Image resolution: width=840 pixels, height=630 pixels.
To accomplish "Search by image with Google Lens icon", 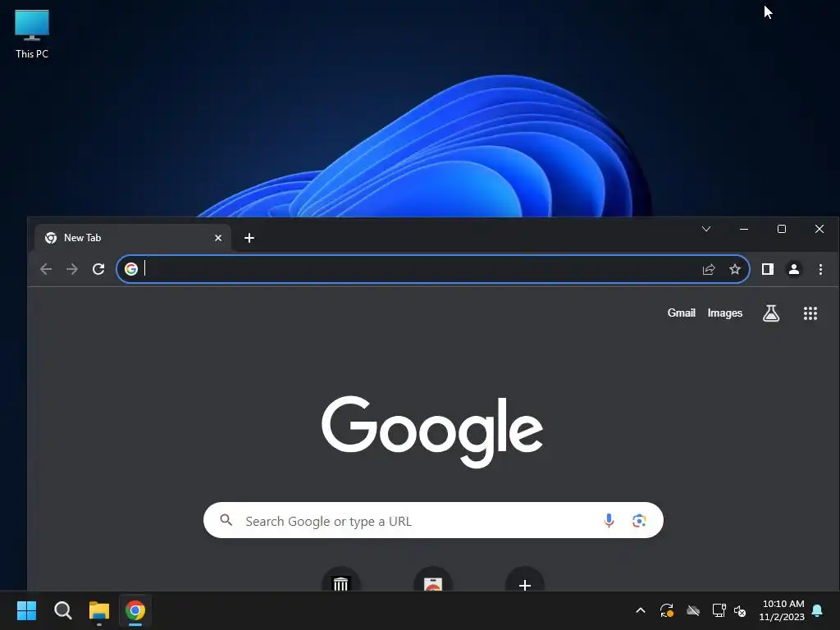I will (x=638, y=521).
